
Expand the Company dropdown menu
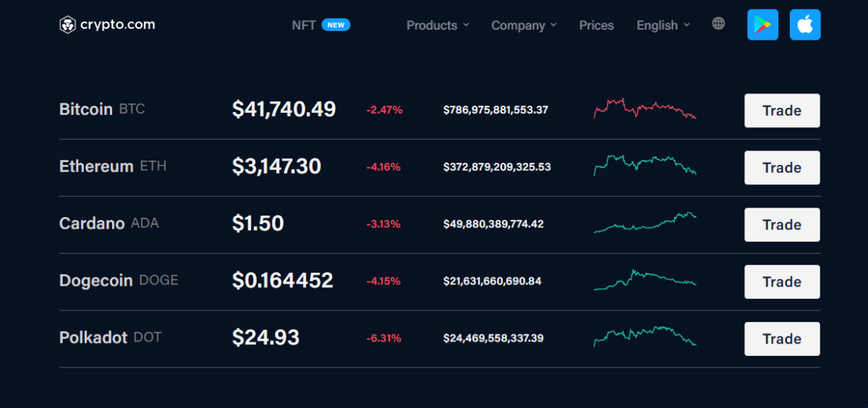524,25
